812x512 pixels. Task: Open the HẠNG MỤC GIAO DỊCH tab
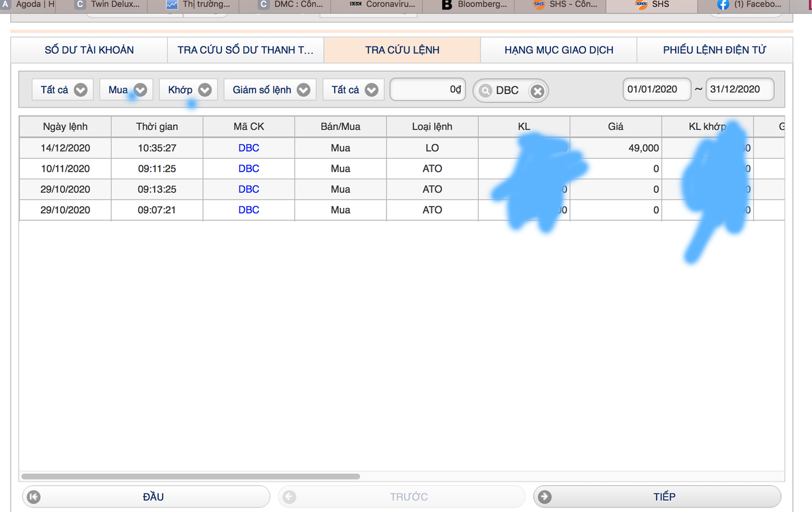point(559,50)
